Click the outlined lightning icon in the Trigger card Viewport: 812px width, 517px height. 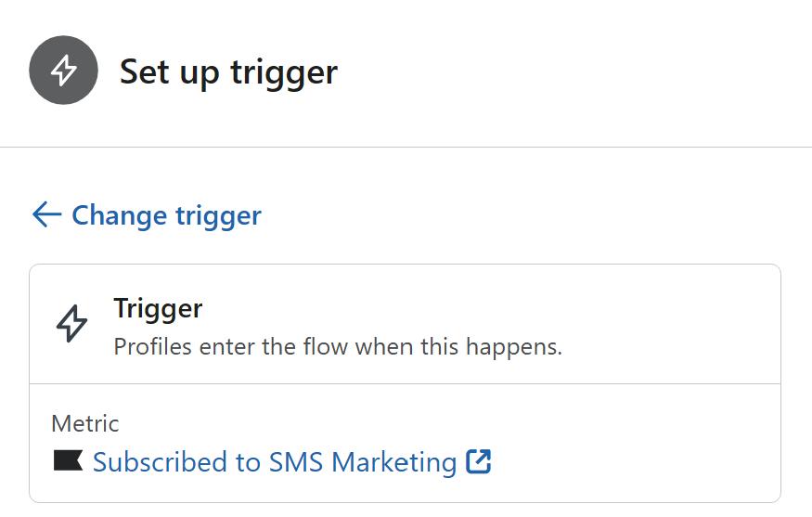pyautogui.click(x=72, y=325)
